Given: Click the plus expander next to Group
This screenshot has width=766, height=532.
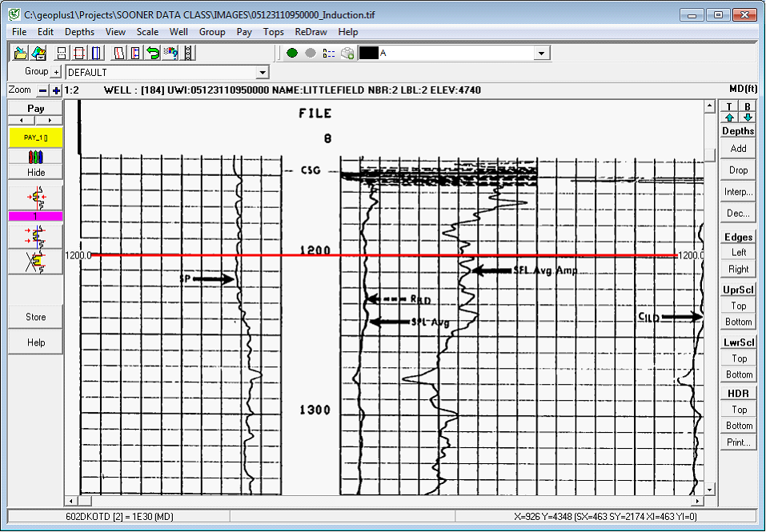Looking at the screenshot, I should click(56, 72).
